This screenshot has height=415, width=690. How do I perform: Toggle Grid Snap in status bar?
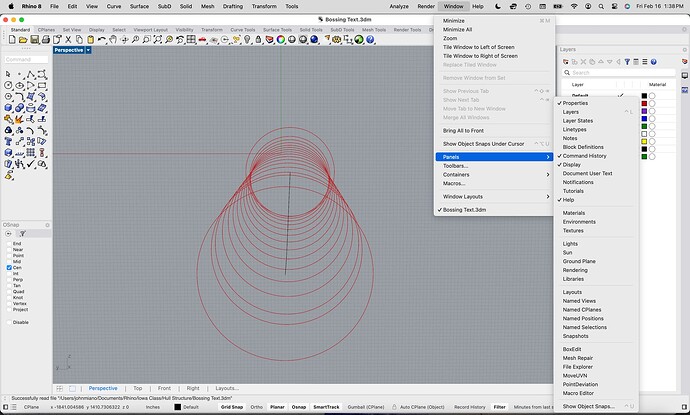[232, 407]
